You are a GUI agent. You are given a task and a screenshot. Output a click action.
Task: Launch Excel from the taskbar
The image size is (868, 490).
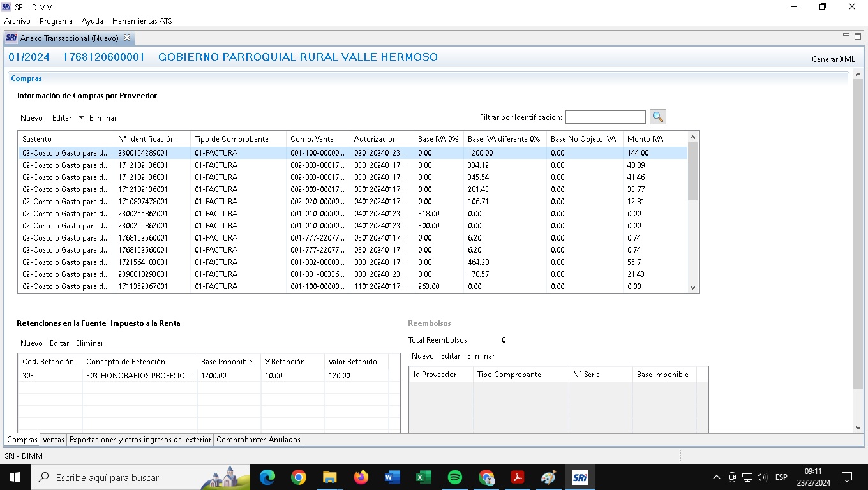[423, 477]
